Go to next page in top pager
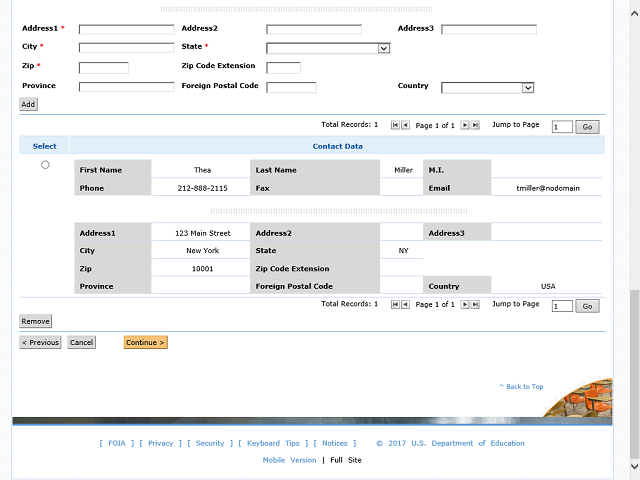Image resolution: width=640 pixels, height=480 pixels. coord(465,125)
